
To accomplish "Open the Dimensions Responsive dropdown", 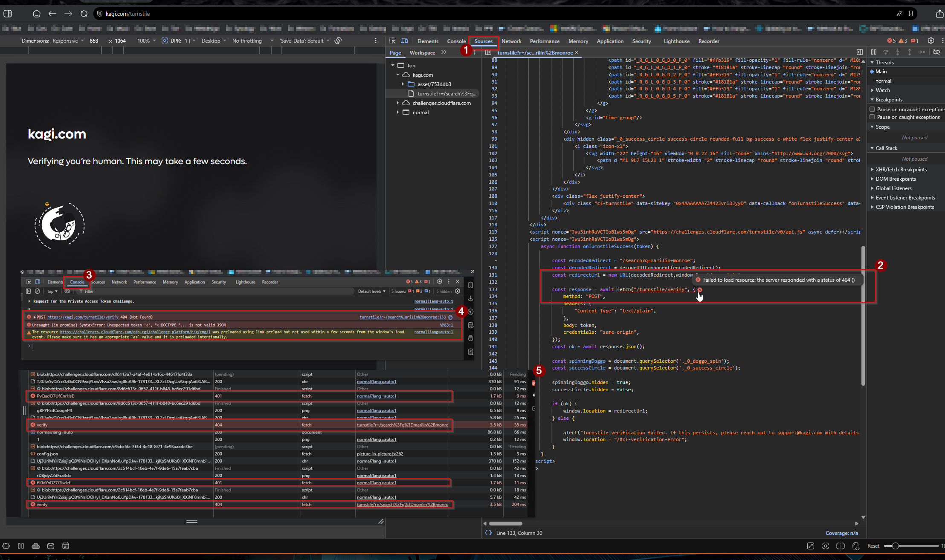I will tap(68, 41).
